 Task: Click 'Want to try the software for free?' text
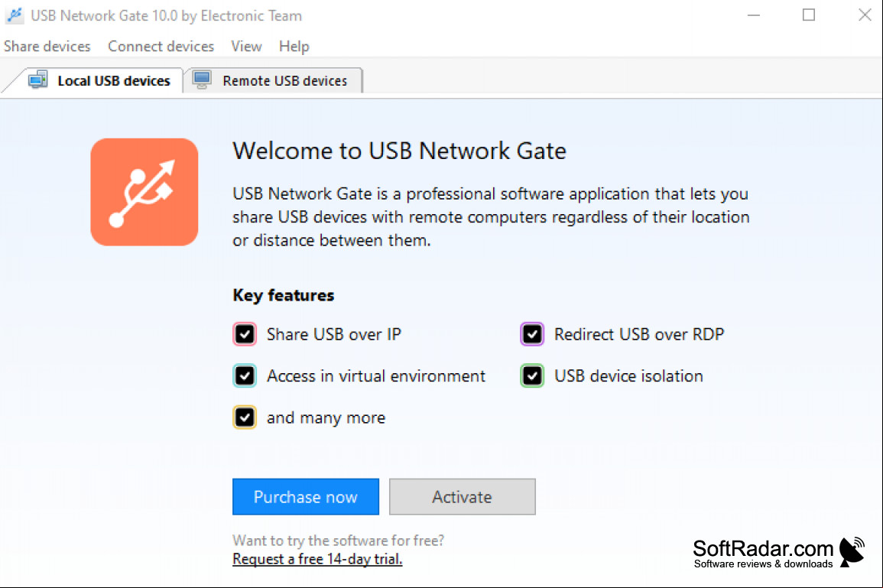click(x=339, y=541)
